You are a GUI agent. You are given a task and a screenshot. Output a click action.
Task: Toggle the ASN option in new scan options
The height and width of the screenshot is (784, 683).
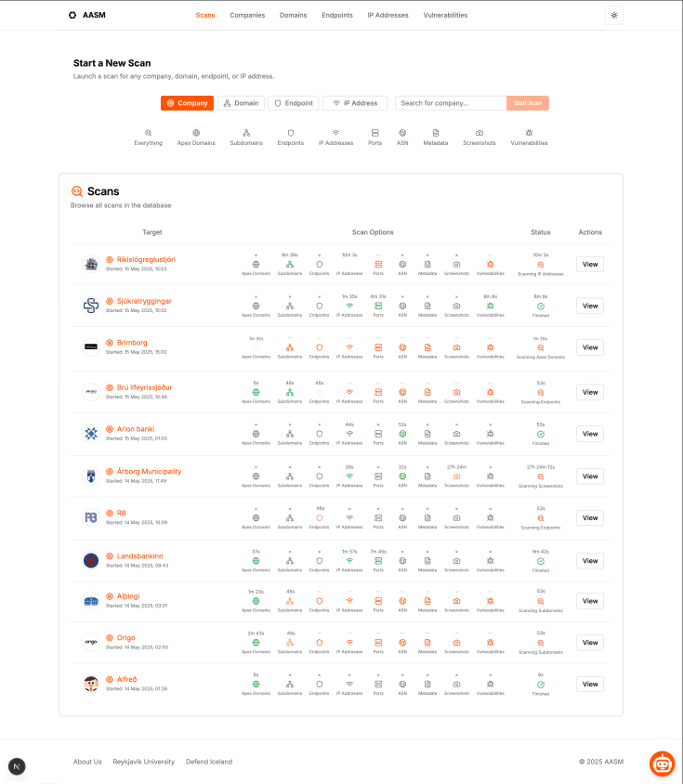point(402,134)
